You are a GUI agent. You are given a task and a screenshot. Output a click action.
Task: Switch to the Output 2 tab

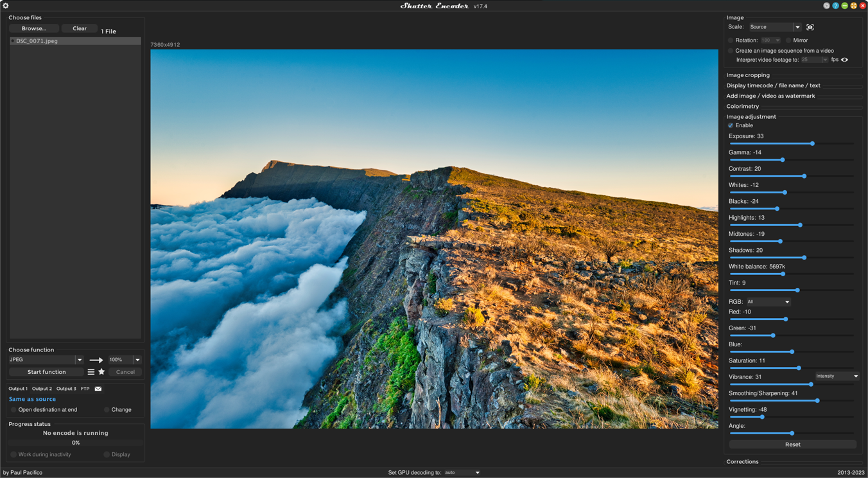click(41, 389)
